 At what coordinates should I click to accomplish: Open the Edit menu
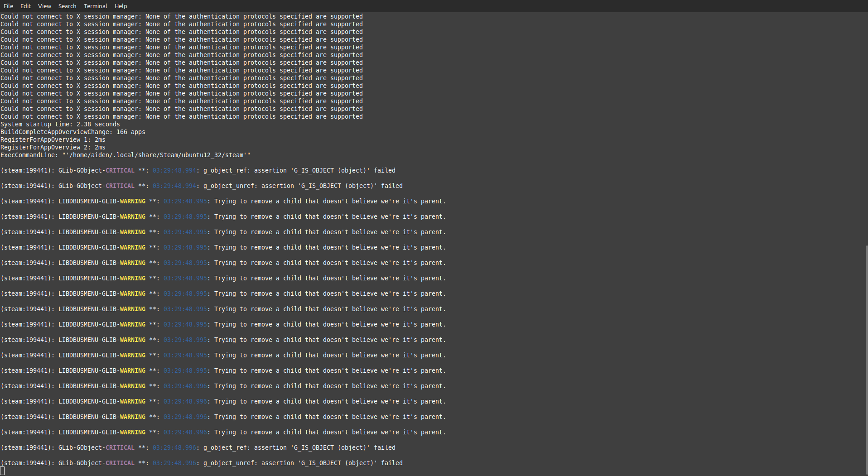(x=25, y=6)
